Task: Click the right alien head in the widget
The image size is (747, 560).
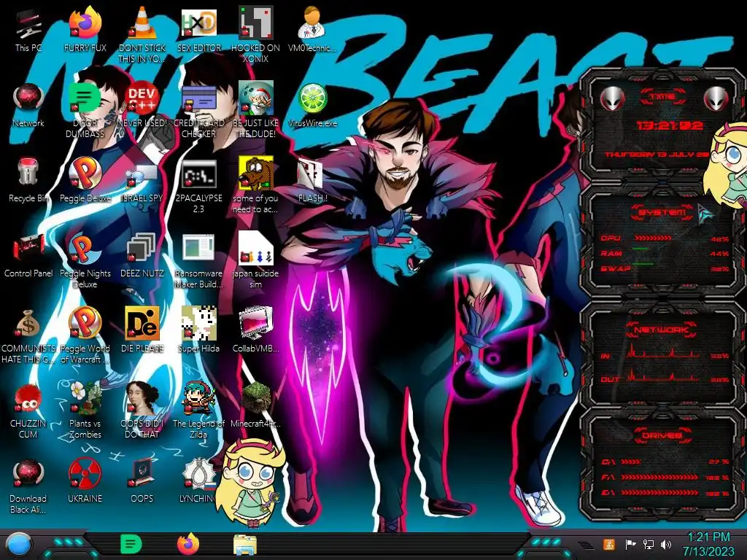Action: tap(716, 98)
